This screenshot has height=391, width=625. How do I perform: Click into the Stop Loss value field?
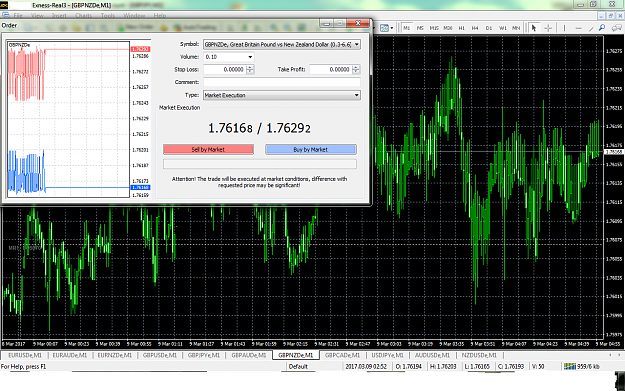pos(225,69)
